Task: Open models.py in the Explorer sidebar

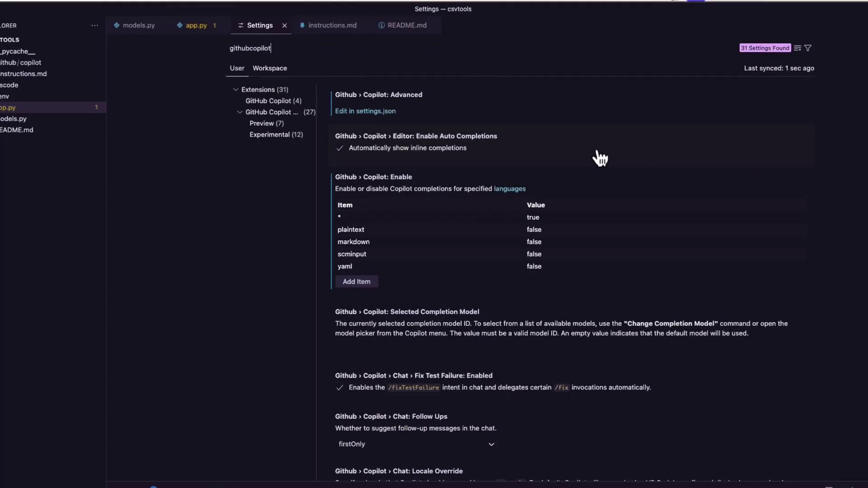Action: pyautogui.click(x=53, y=119)
